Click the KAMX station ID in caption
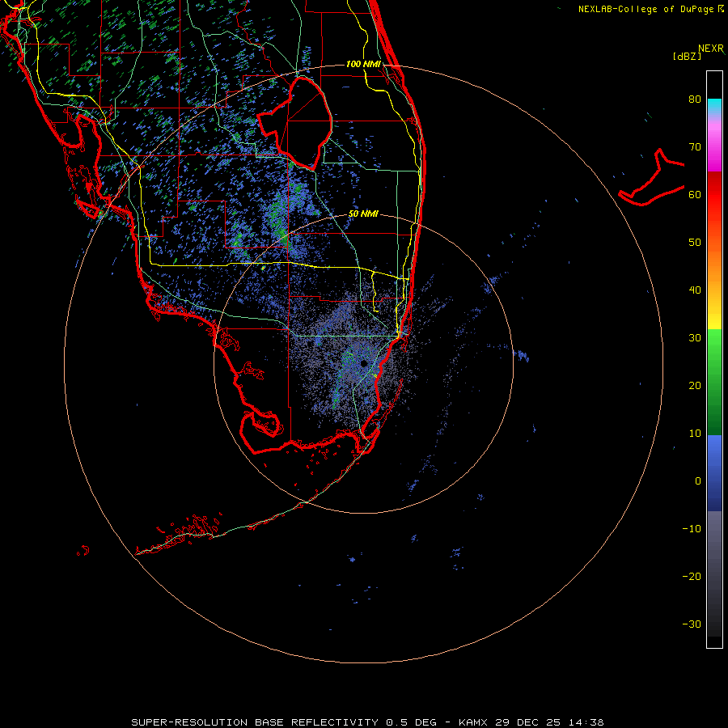Viewport: 728px width, 728px height. point(474,722)
